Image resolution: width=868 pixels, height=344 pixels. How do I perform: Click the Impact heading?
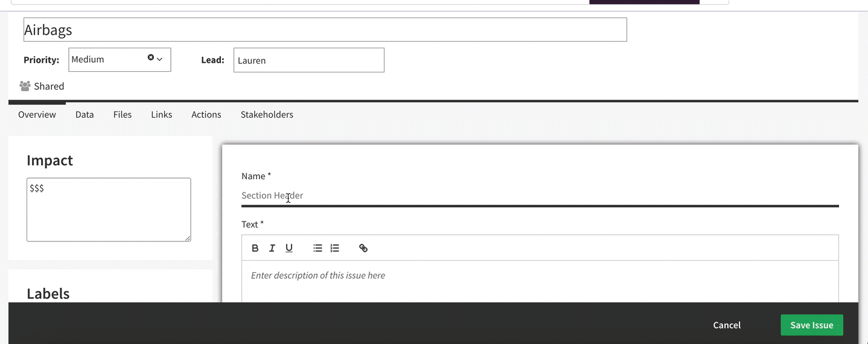(x=49, y=160)
